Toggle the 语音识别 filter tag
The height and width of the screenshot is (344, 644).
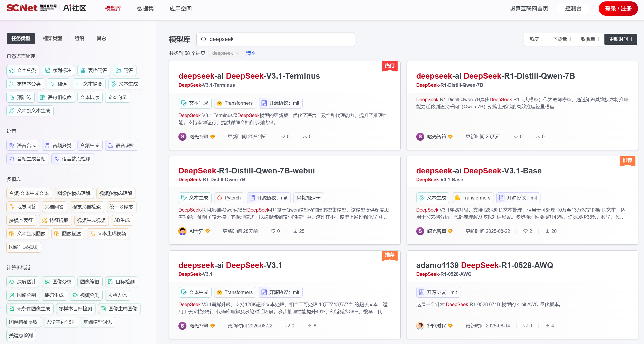pyautogui.click(x=122, y=145)
